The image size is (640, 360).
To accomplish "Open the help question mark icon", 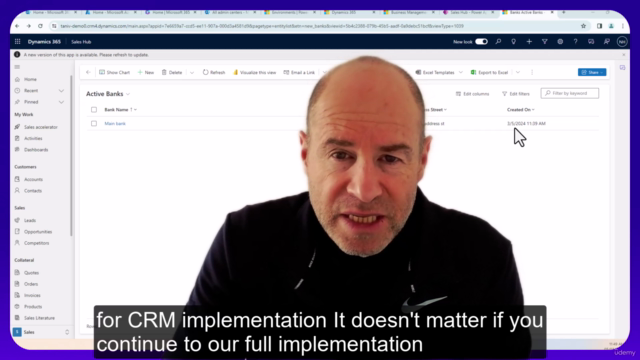I will (576, 42).
